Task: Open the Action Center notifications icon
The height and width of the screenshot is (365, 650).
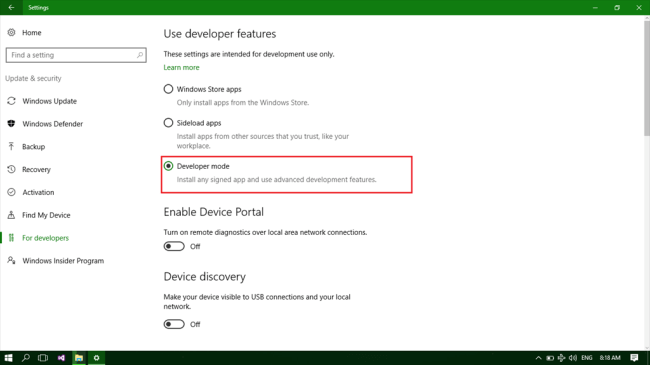Action: (x=634, y=358)
